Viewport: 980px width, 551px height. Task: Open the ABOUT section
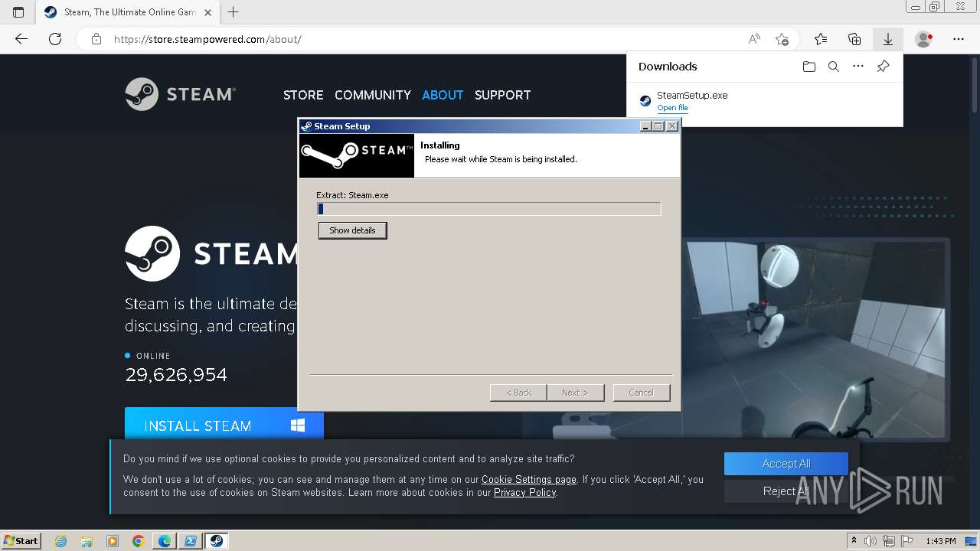443,95
